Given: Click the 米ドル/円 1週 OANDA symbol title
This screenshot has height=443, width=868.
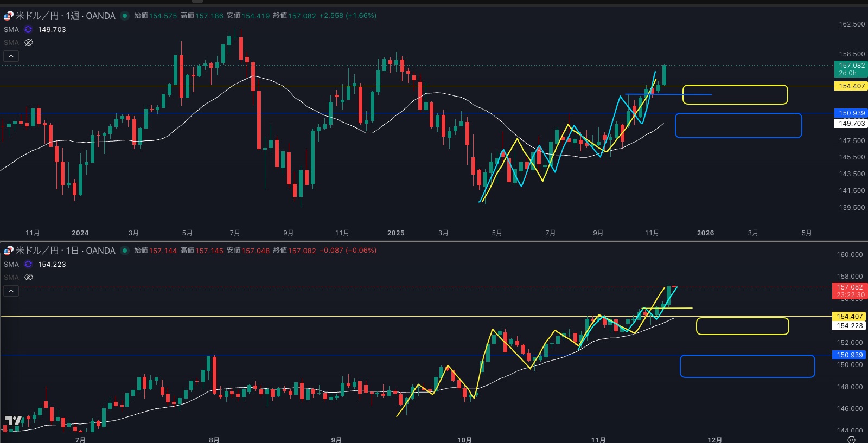Looking at the screenshot, I should pyautogui.click(x=65, y=16).
